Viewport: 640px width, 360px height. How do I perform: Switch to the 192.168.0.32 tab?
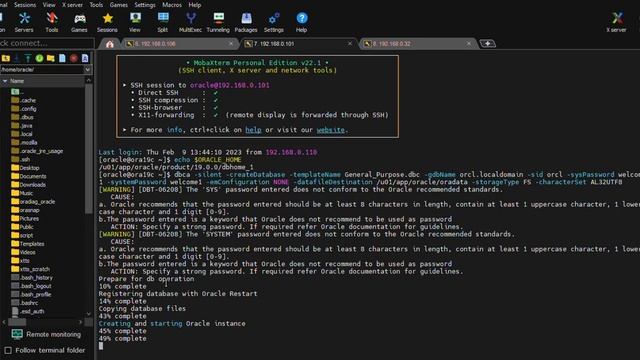click(417, 44)
